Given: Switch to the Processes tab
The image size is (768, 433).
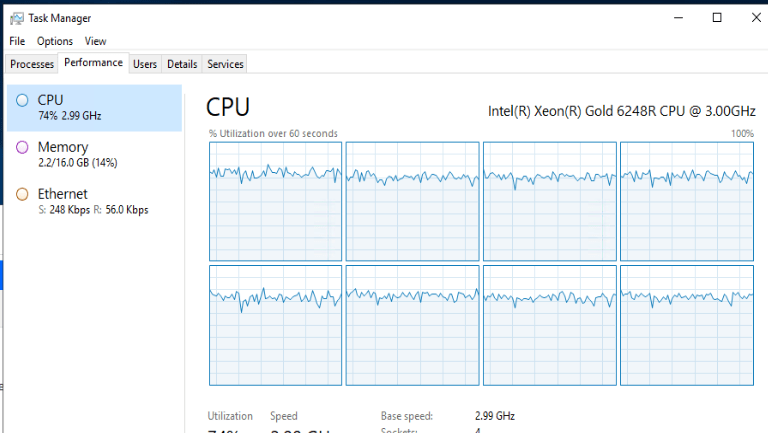Looking at the screenshot, I should click(x=32, y=64).
